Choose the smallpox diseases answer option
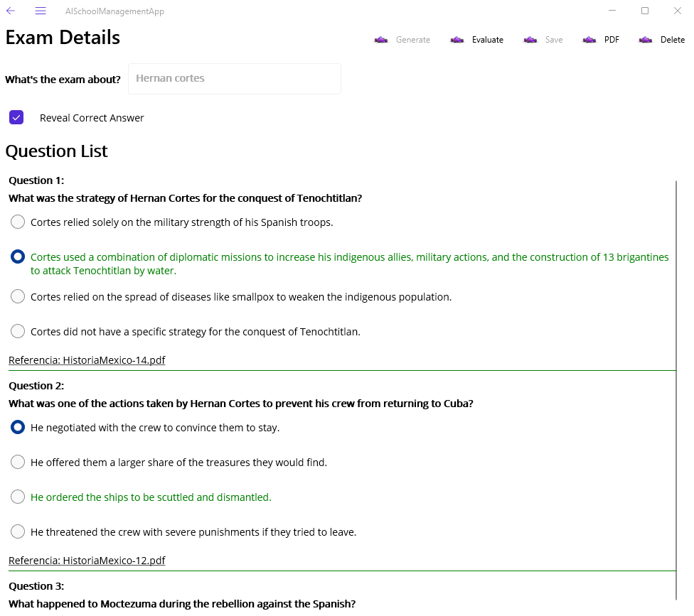 (x=18, y=297)
